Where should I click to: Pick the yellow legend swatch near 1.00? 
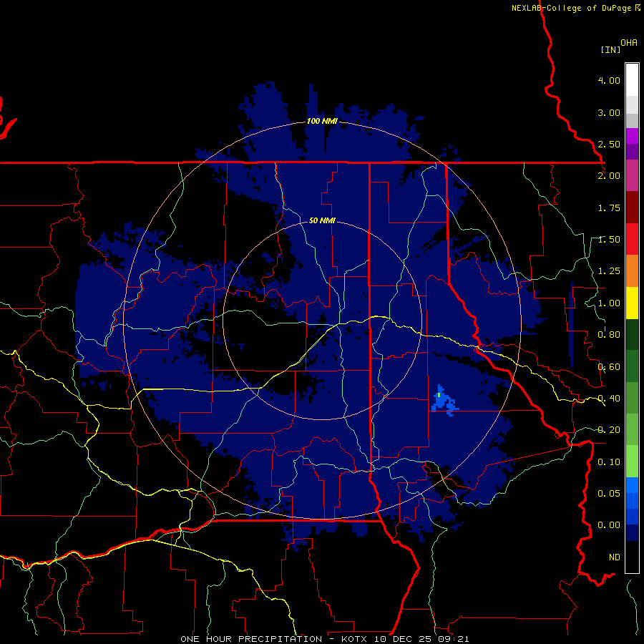632,303
